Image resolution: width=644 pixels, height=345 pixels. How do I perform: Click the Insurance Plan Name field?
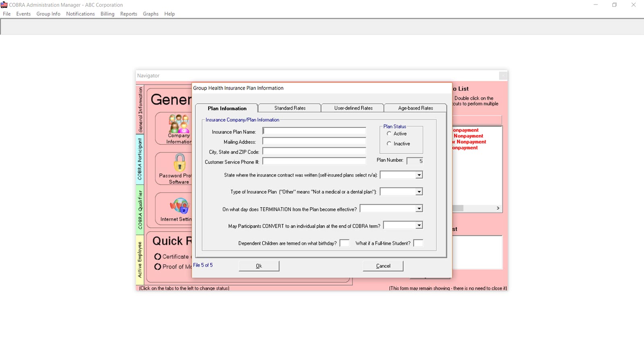(x=314, y=131)
